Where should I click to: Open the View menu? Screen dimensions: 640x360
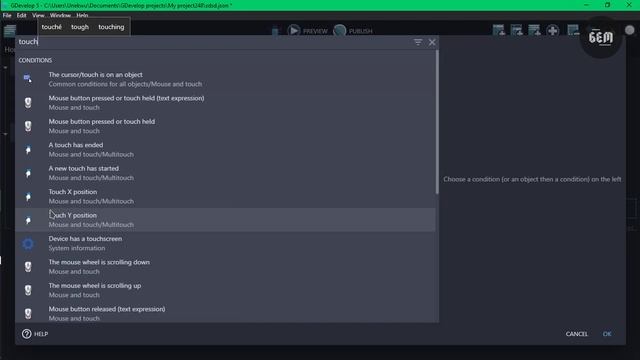tap(38, 15)
